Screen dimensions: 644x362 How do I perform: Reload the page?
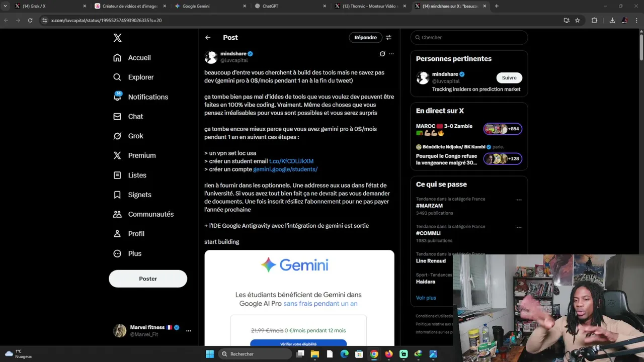click(30, 20)
